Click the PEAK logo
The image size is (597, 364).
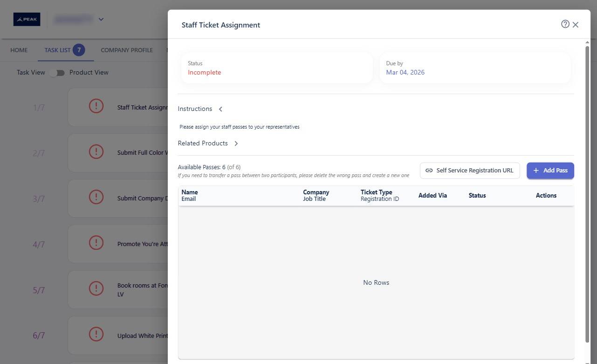click(27, 19)
